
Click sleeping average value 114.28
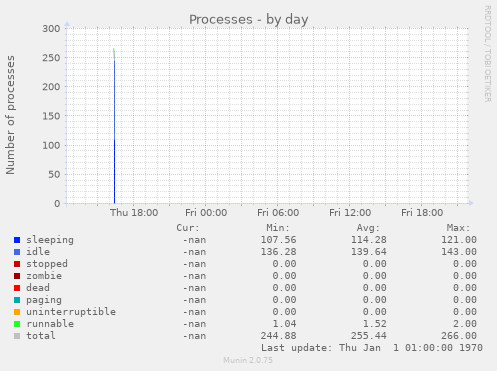[x=369, y=240]
